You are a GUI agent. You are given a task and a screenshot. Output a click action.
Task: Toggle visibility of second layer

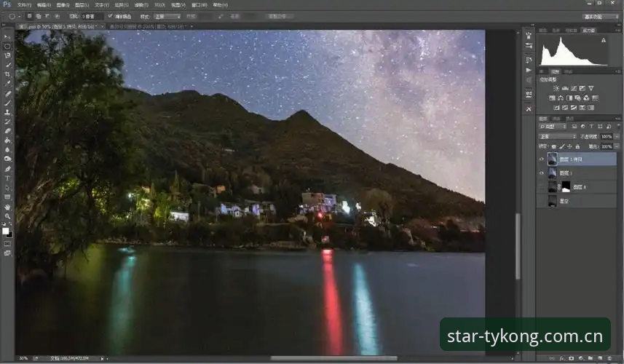pos(541,173)
